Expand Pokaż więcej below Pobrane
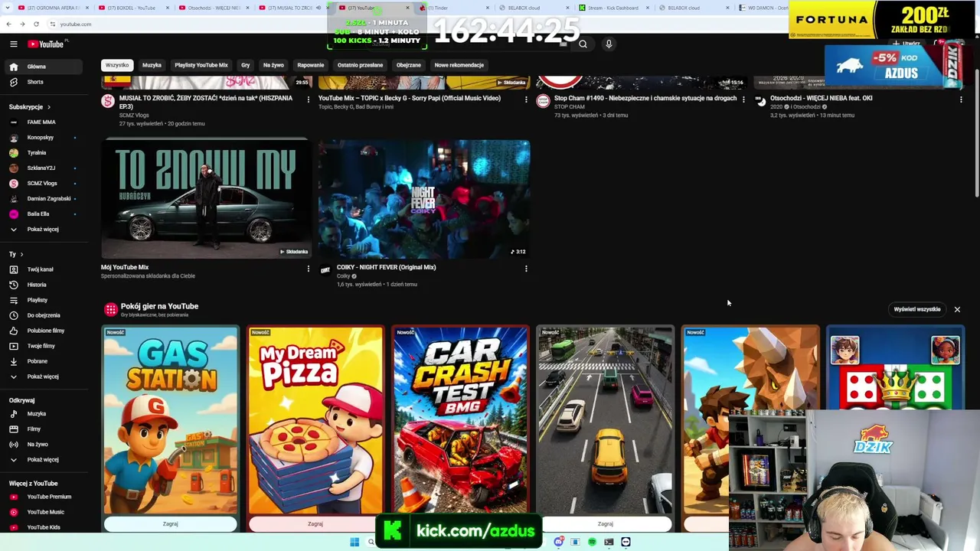The width and height of the screenshot is (980, 551). click(x=42, y=377)
